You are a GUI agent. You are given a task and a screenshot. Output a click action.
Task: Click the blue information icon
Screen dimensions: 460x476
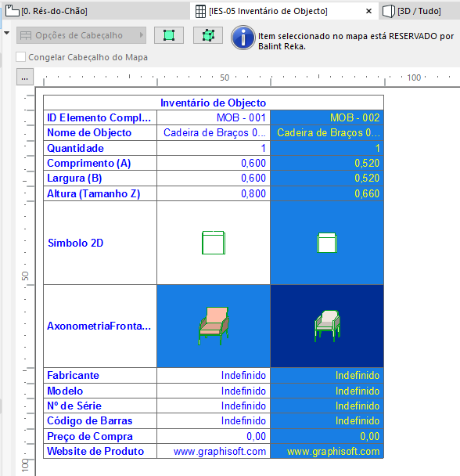coord(243,38)
